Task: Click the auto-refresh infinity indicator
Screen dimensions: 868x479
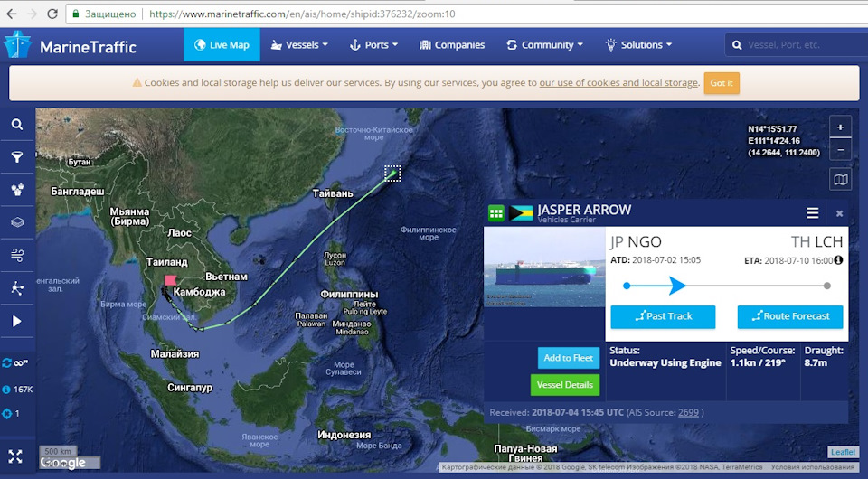Action: coord(15,363)
